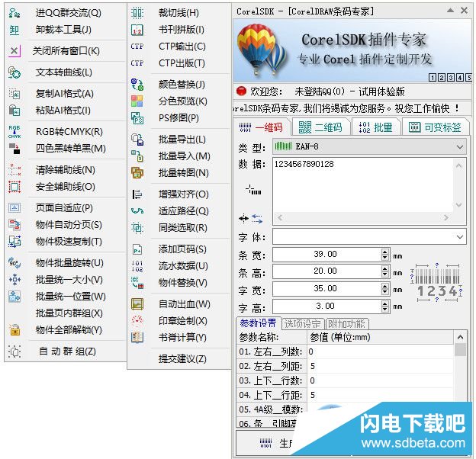476x459 pixels.
Task: Click the safety guidelines icon
Action: click(14, 187)
